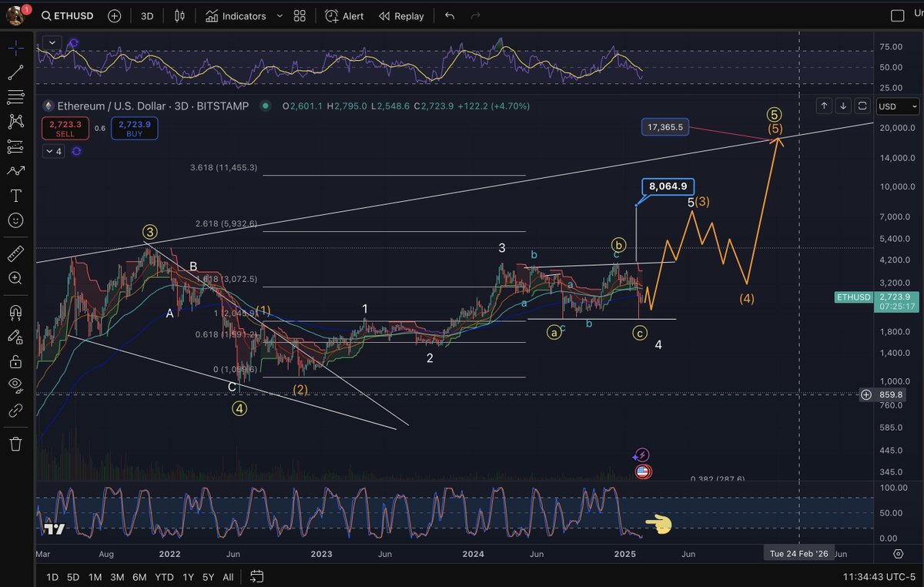
Task: Select the brush drawing tool
Action: (x=15, y=171)
